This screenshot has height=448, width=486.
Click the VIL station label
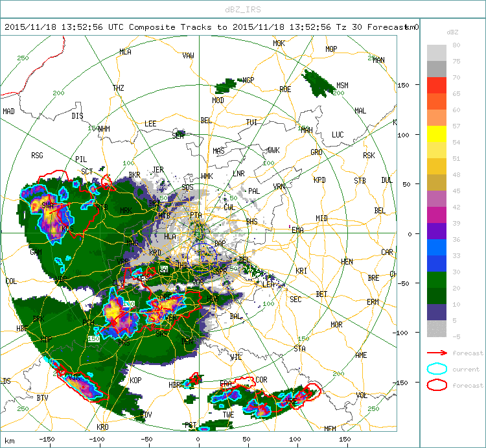(x=236, y=357)
